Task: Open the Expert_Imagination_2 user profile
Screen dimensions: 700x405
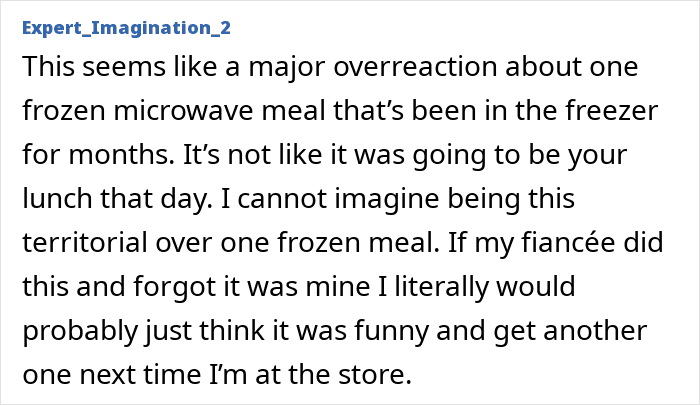Action: coord(125,28)
